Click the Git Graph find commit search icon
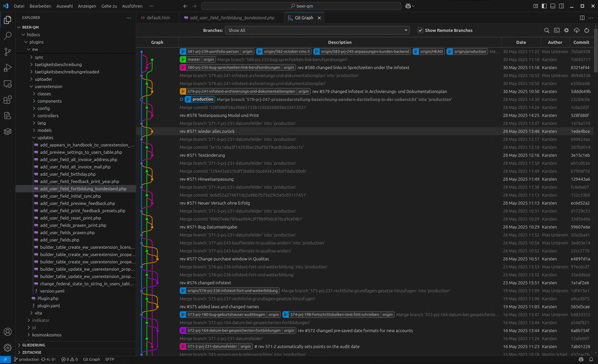Image resolution: width=598 pixels, height=364 pixels. 547,31
